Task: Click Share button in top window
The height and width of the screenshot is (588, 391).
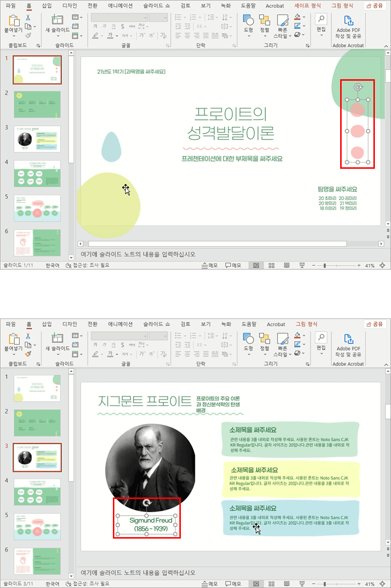Action: (x=375, y=6)
